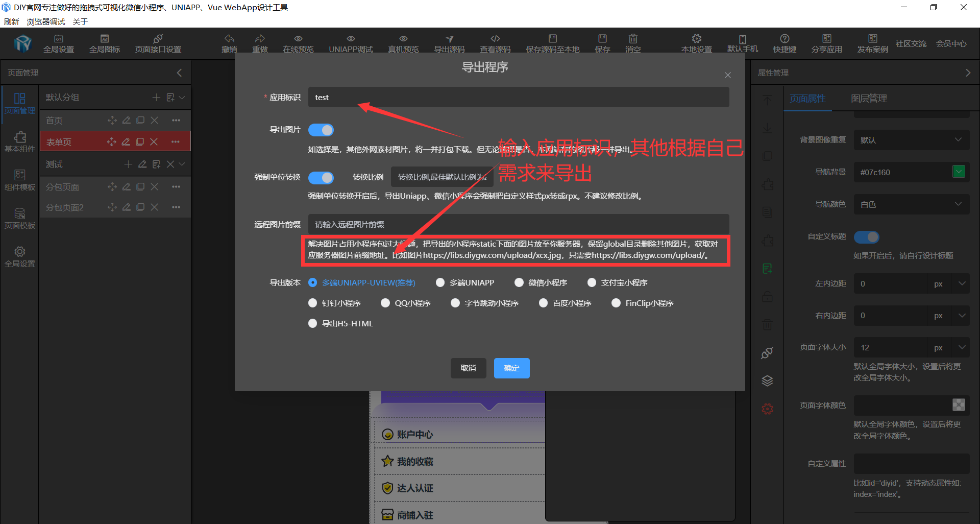This screenshot has height=524, width=980.
Task: Open 在线预览 preview icon
Action: tap(298, 43)
